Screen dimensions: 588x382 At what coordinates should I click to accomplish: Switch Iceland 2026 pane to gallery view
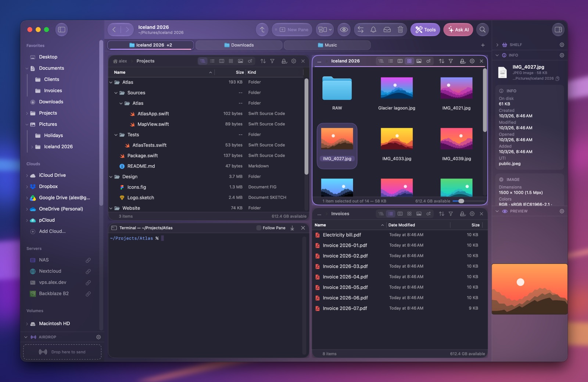click(419, 61)
